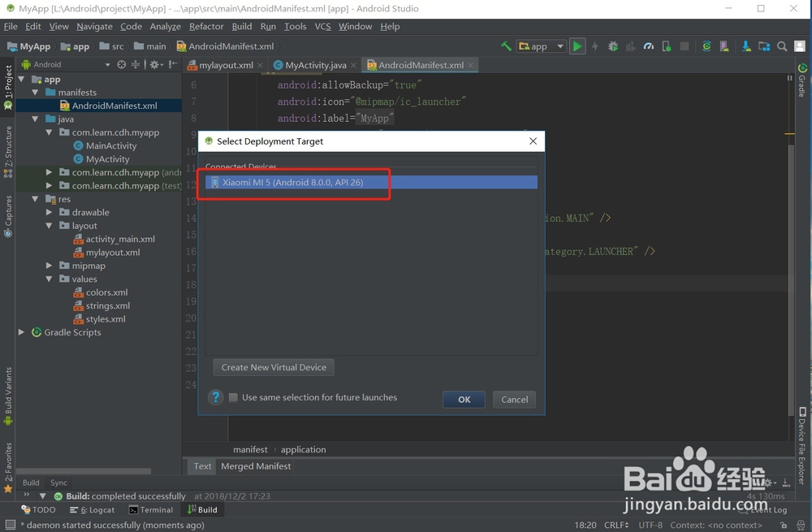This screenshot has height=532, width=812.
Task: Expand the Gradle Scripts node
Action: click(21, 332)
